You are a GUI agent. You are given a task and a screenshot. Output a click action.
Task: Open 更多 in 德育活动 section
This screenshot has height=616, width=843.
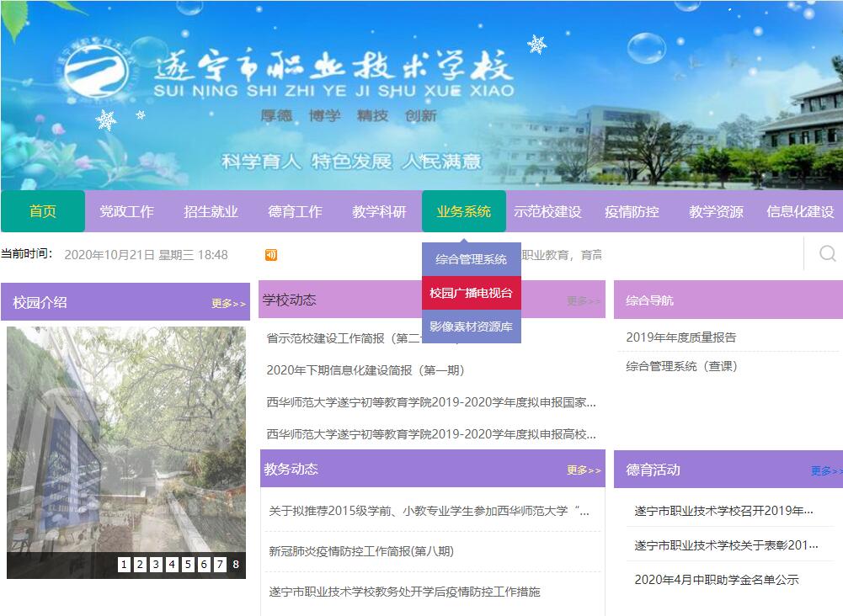click(825, 470)
